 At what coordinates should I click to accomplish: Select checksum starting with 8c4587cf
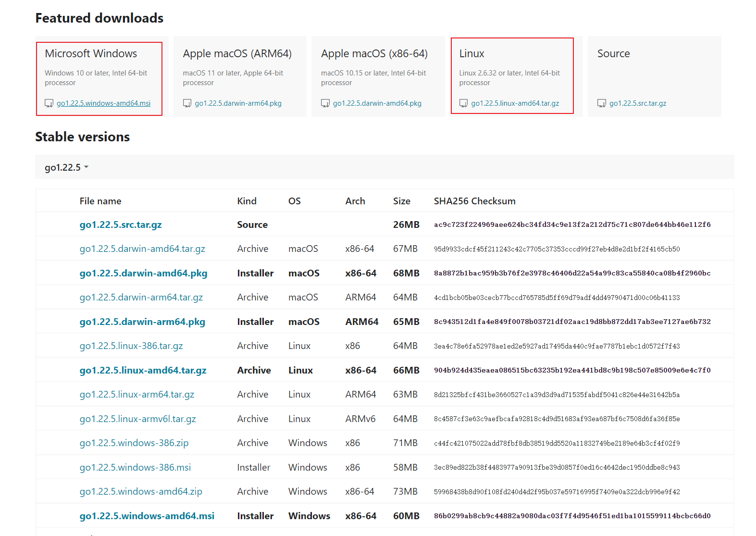pos(557,419)
